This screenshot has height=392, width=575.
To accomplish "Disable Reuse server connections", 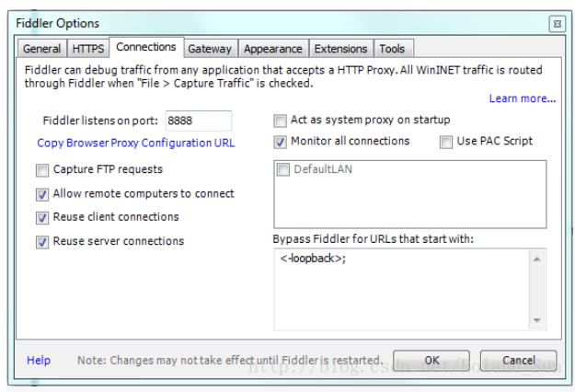I will pyautogui.click(x=42, y=242).
